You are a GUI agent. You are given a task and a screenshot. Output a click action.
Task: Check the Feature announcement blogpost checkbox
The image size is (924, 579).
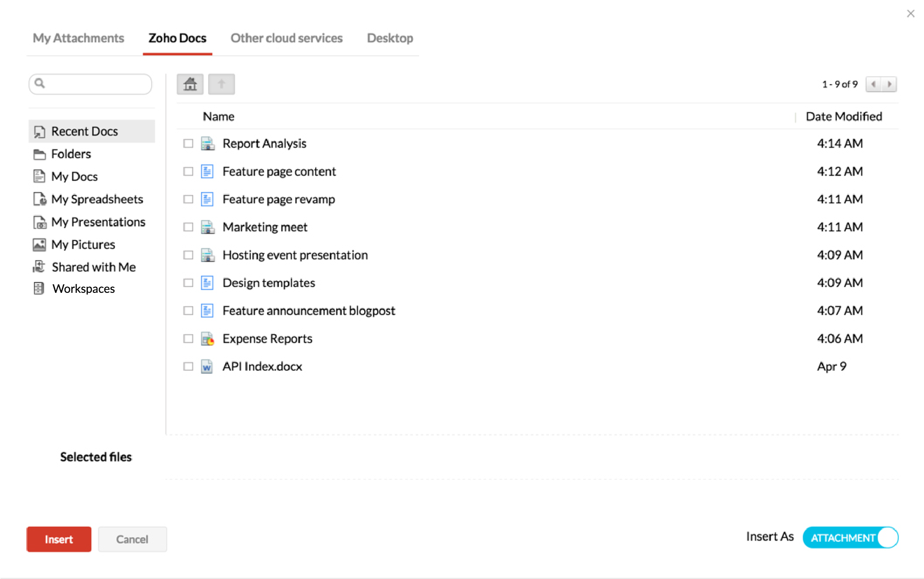click(188, 311)
